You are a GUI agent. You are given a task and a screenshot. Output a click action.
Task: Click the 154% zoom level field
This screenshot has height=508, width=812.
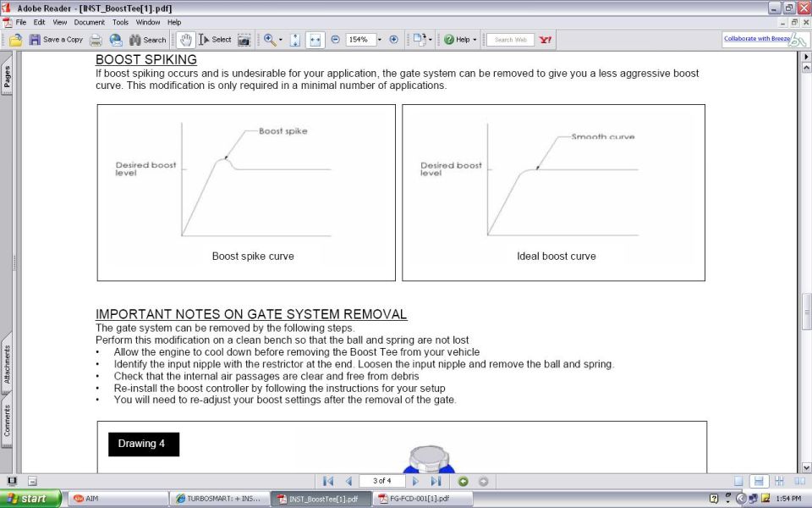click(x=360, y=40)
